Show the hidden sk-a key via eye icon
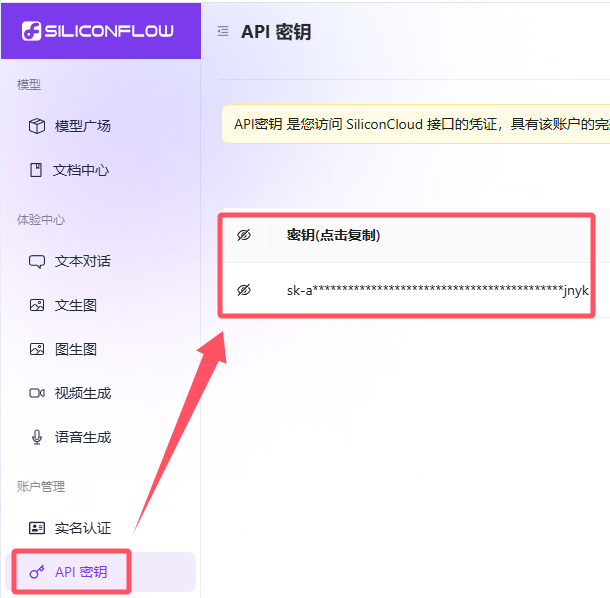Viewport: 610px width, 598px height. tap(244, 290)
